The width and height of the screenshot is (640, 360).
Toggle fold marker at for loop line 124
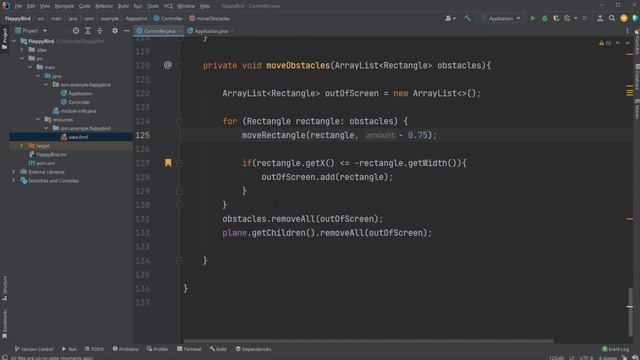tap(180, 121)
